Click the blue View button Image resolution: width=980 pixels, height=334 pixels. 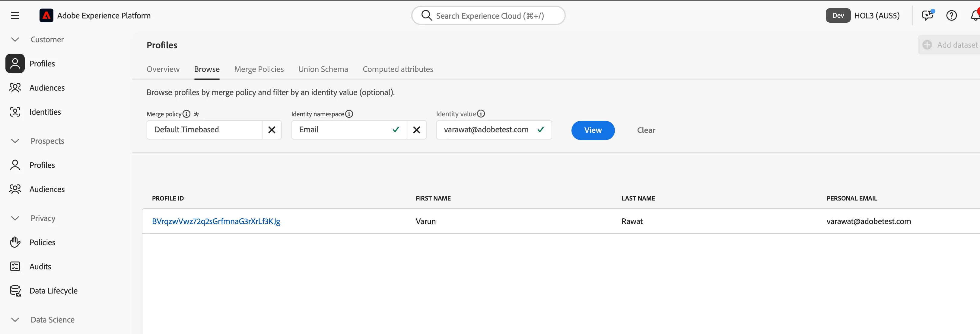(x=593, y=130)
